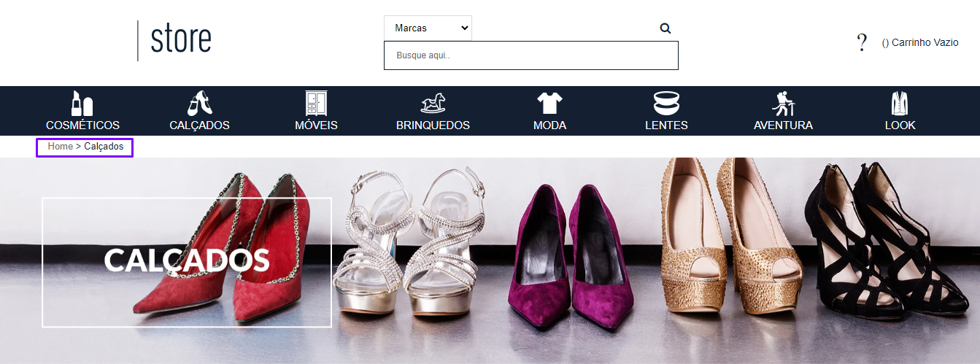The width and height of the screenshot is (980, 364).
Task: Click the Móveis wardrobe icon
Action: point(316,103)
